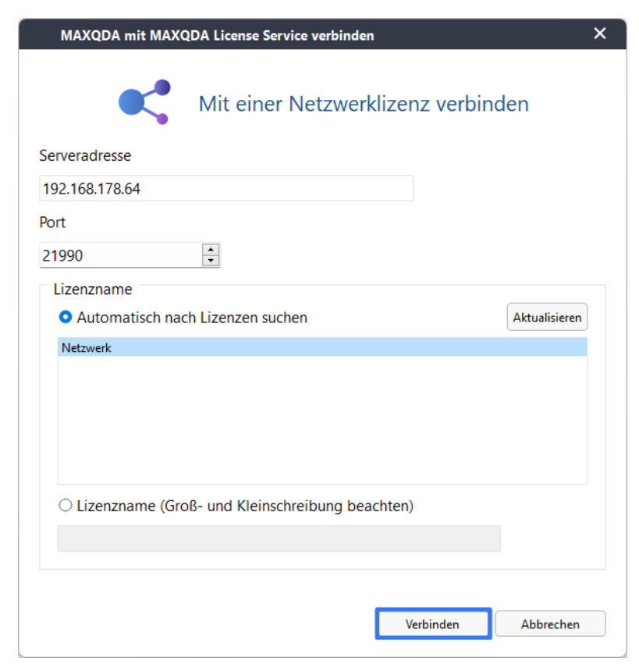Select the Netzwerk entry in license list
This screenshot has height=672, width=639.
[x=322, y=347]
